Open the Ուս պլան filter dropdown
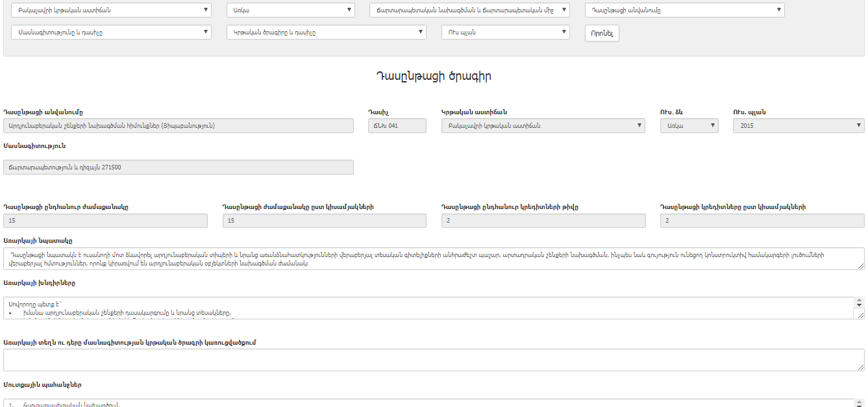Viewport: 868px width, 407px height. click(x=505, y=32)
